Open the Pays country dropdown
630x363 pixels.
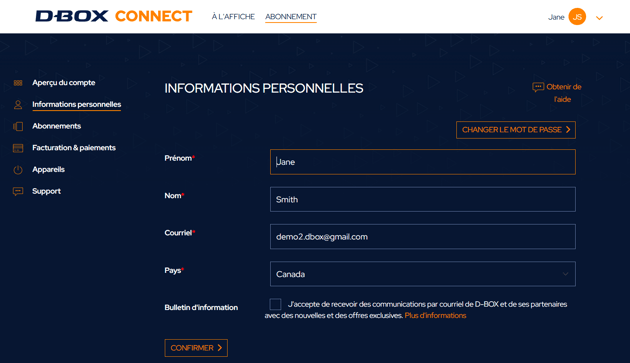423,274
